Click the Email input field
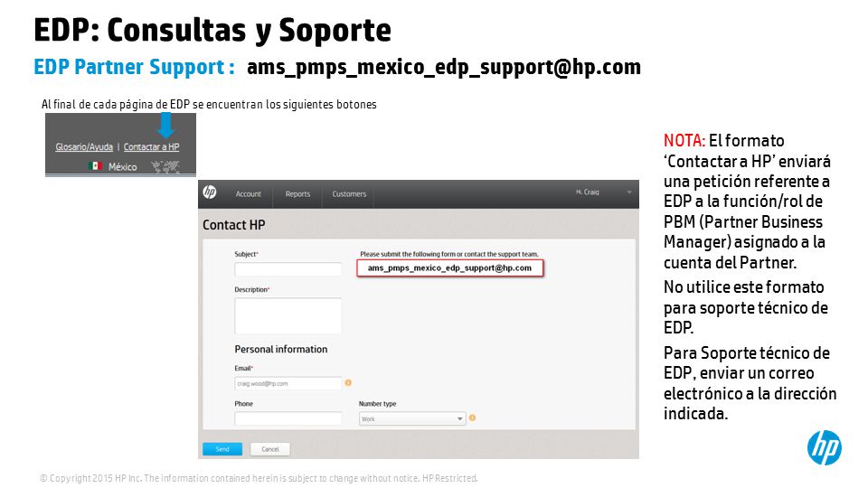 pyautogui.click(x=288, y=383)
